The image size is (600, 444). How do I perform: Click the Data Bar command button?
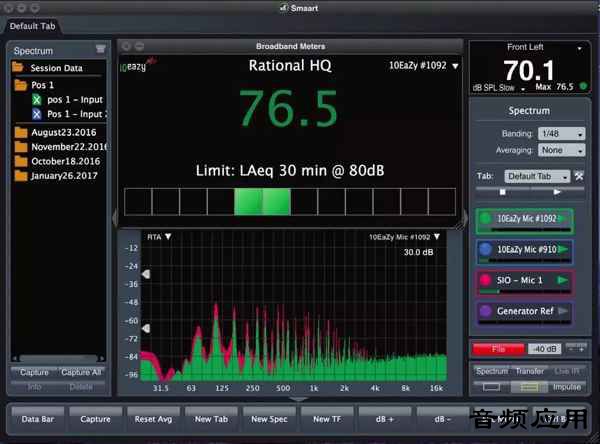pyautogui.click(x=38, y=419)
